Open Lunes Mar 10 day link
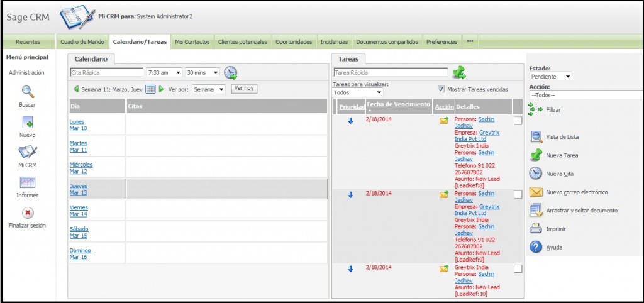 pyautogui.click(x=78, y=125)
